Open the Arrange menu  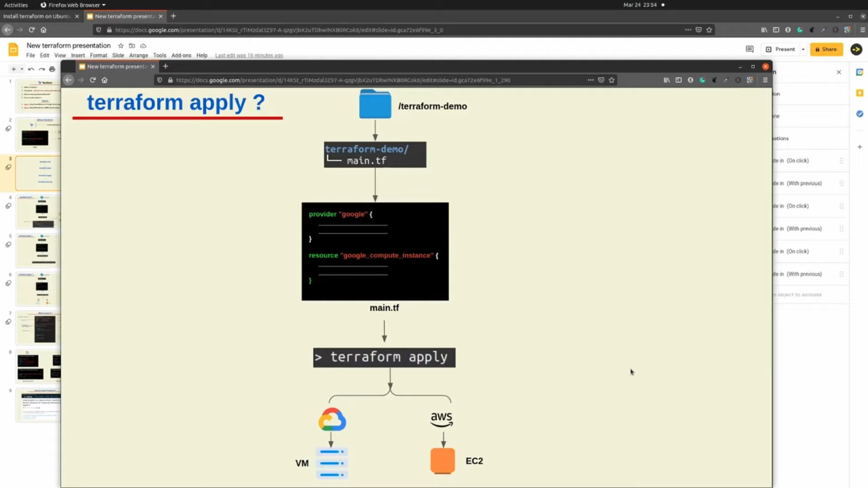(x=139, y=55)
